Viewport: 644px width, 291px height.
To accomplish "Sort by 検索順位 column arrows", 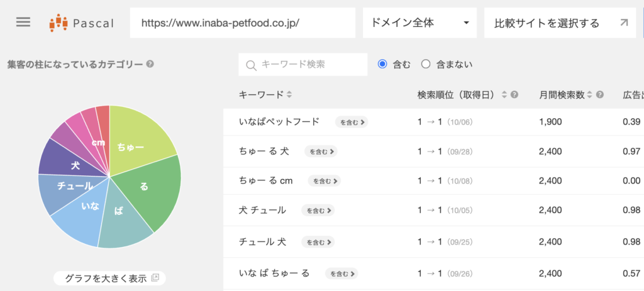I will (x=505, y=95).
